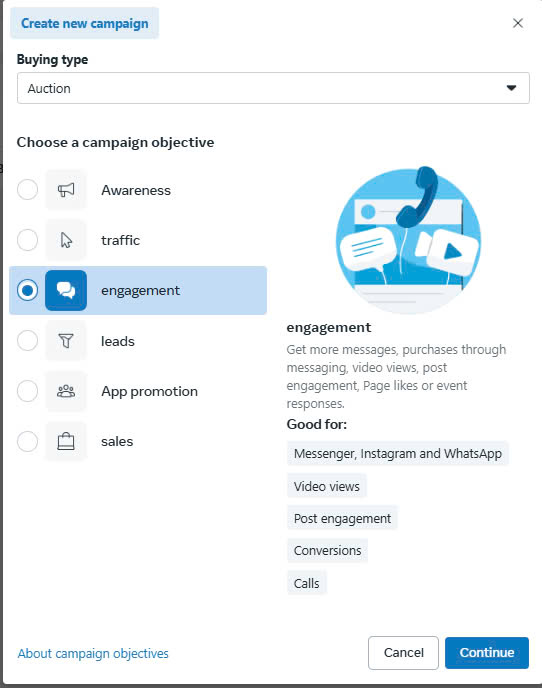This screenshot has height=688, width=542.
Task: Click the Conversions tag
Action: (x=327, y=550)
